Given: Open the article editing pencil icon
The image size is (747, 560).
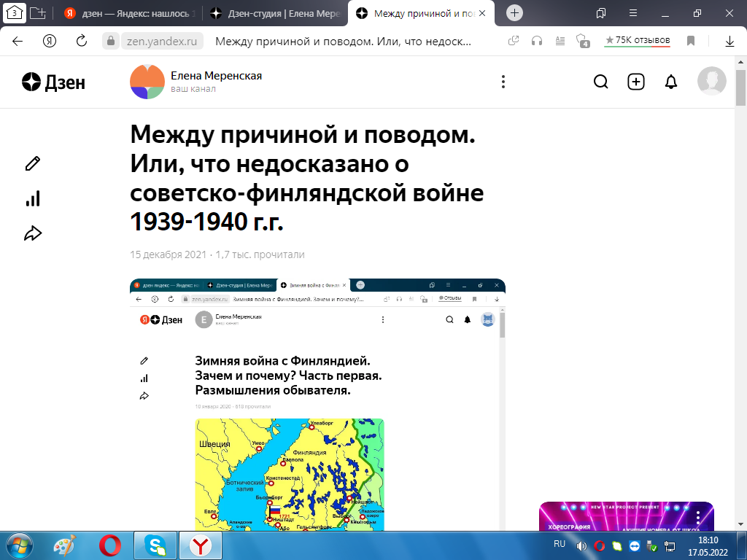Looking at the screenshot, I should point(31,163).
